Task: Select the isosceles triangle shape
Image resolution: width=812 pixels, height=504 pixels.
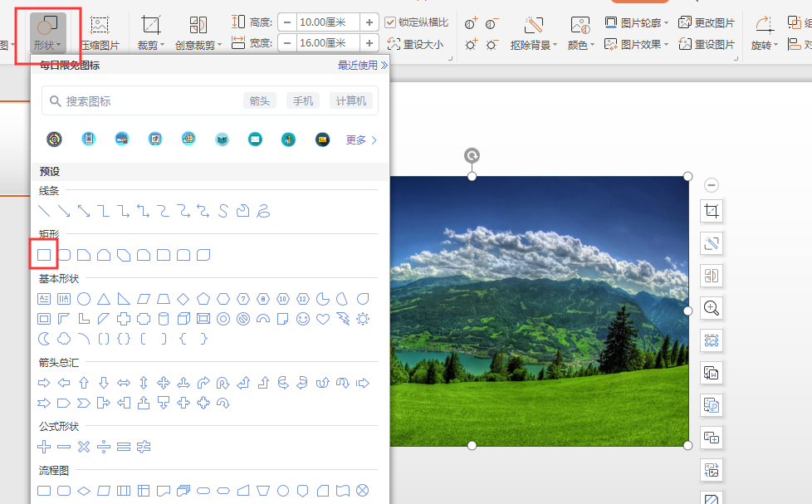Action: (104, 299)
